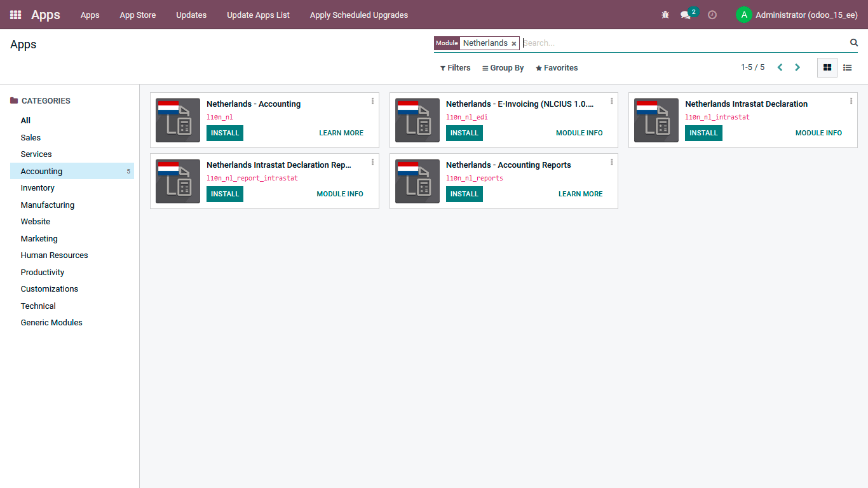Click the Netherlands - Accounting module icon
868x488 pixels.
[x=178, y=120]
